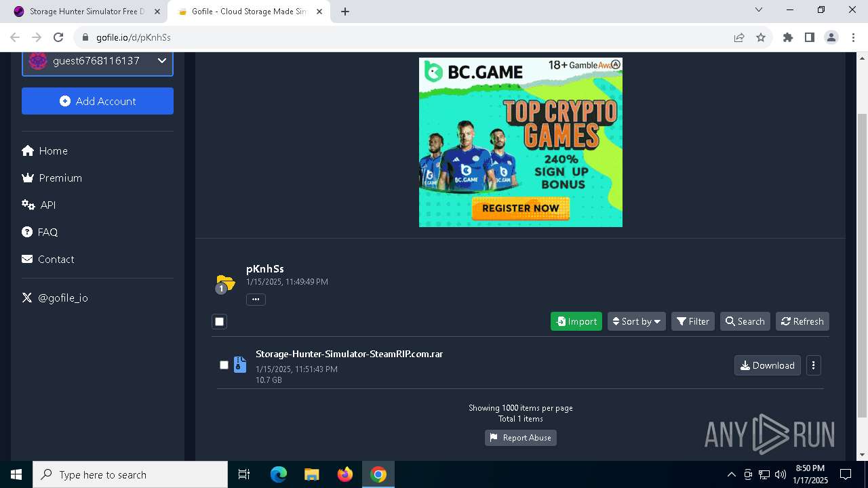Click the page vertical scrollbar

coord(863,264)
